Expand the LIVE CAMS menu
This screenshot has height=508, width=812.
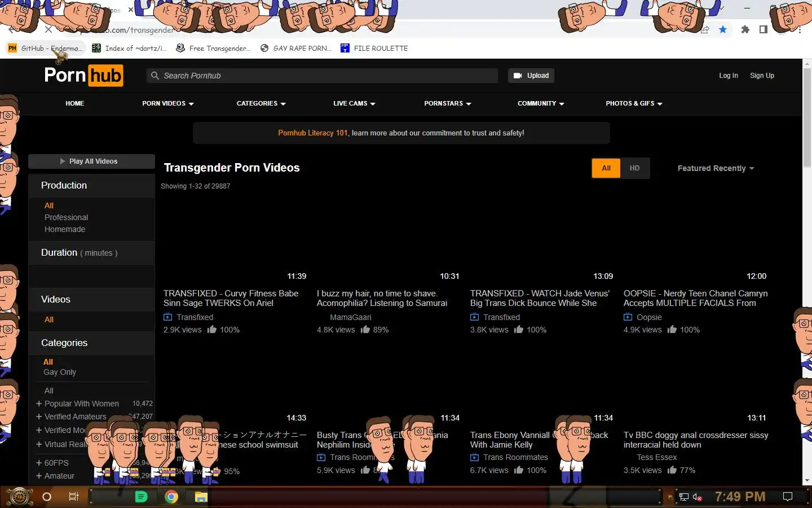(354, 103)
